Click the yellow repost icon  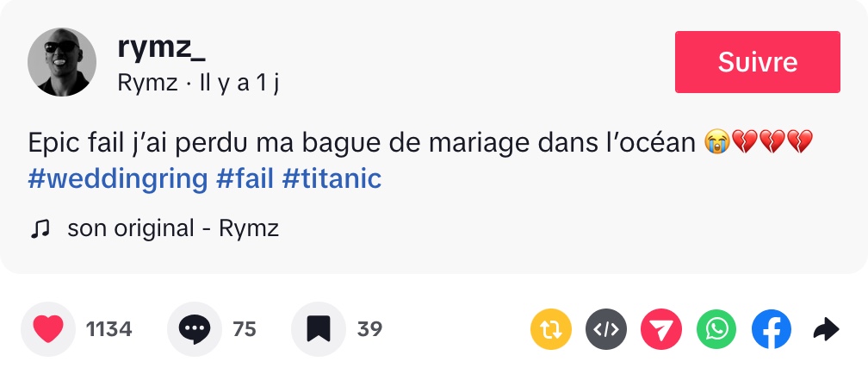coord(551,329)
